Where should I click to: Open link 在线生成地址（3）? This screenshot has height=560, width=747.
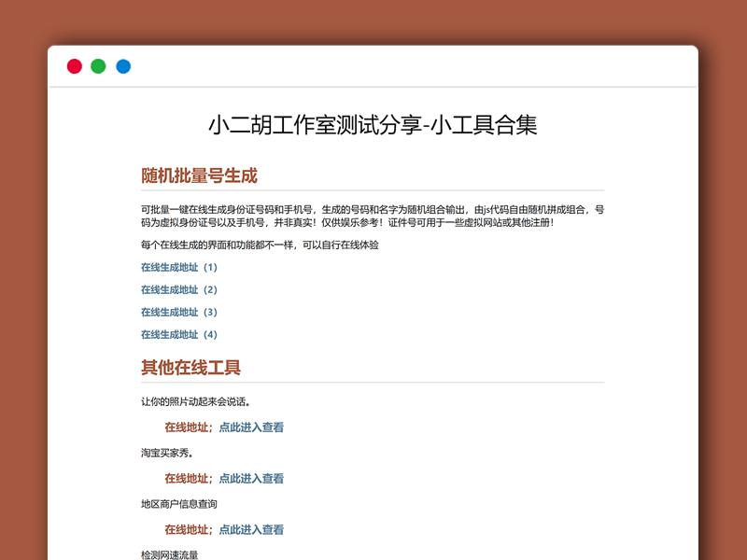(x=179, y=312)
